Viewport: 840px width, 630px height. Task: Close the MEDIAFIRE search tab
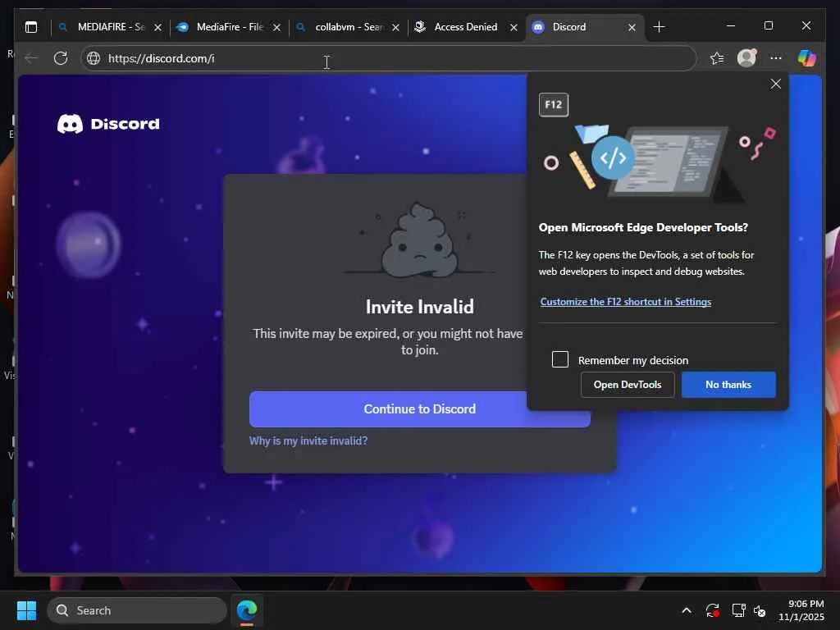158,27
